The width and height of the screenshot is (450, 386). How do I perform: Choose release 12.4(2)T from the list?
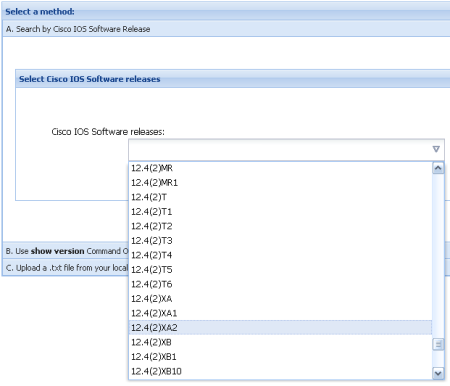[280, 197]
